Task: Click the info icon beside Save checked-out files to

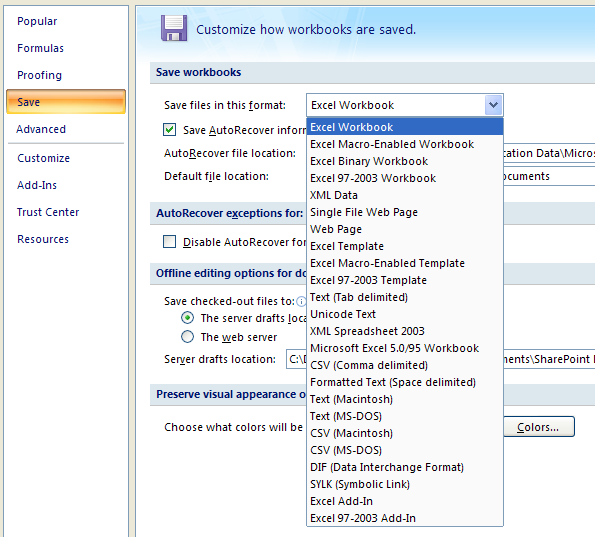Action: click(x=301, y=301)
